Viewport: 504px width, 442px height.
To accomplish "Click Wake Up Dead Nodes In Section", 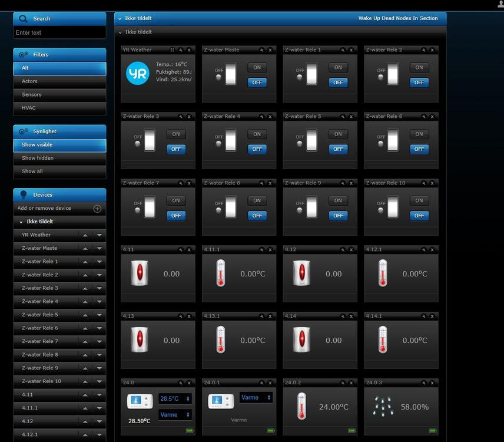I will pos(398,18).
